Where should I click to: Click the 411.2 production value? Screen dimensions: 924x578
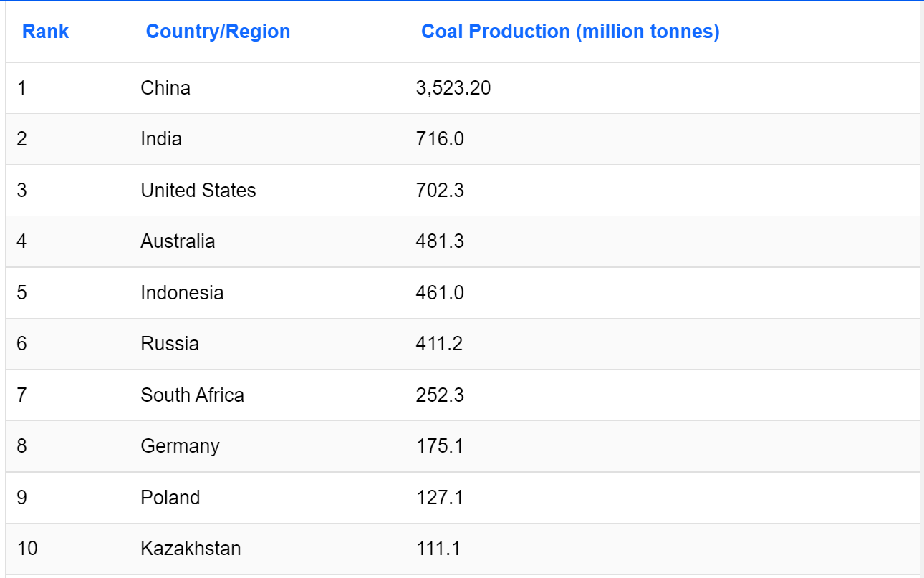pos(439,344)
